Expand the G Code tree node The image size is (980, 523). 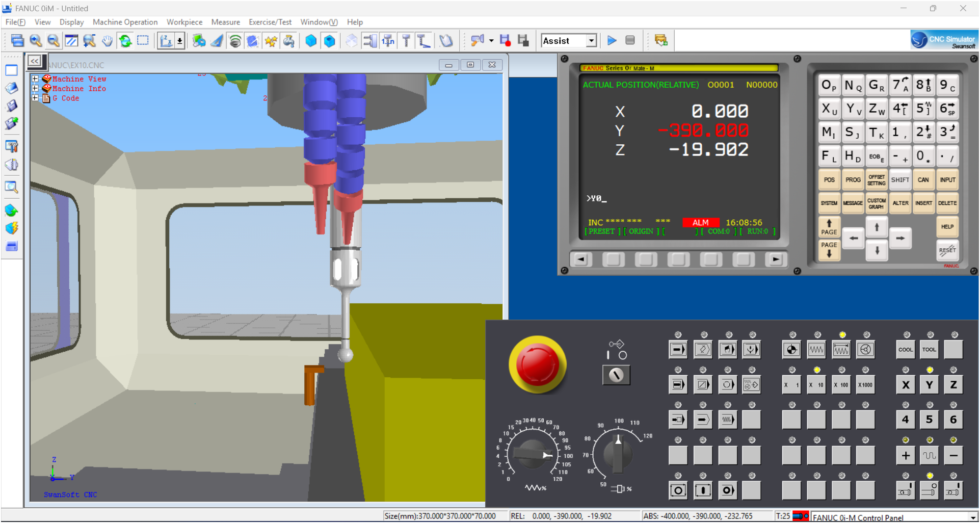coord(35,98)
